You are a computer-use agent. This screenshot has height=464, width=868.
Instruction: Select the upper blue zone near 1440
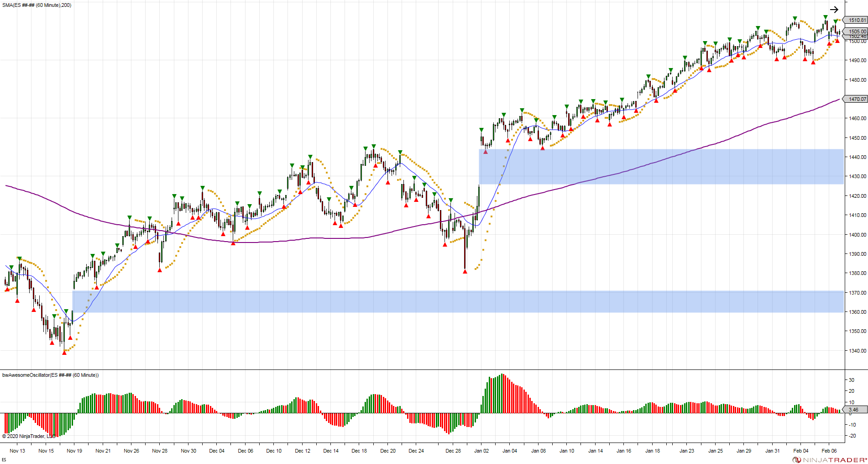pyautogui.click(x=661, y=167)
